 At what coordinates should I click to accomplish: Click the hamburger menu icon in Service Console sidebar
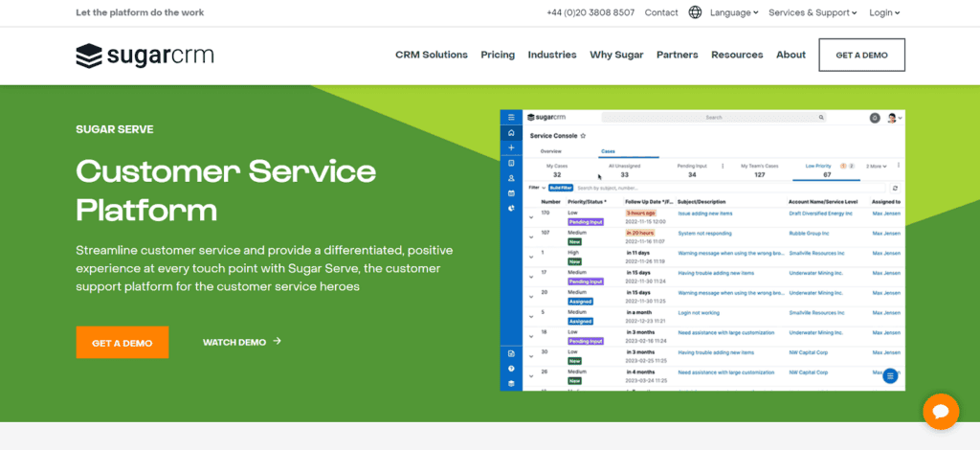(x=511, y=118)
